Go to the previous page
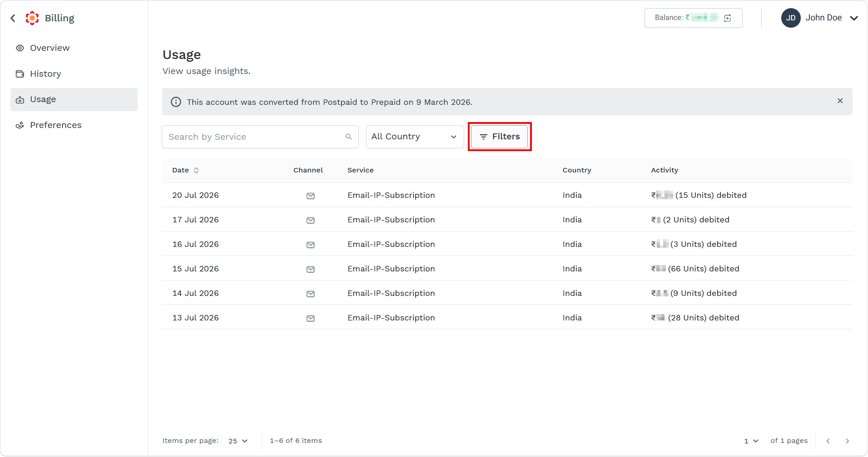868x457 pixels. coord(828,441)
